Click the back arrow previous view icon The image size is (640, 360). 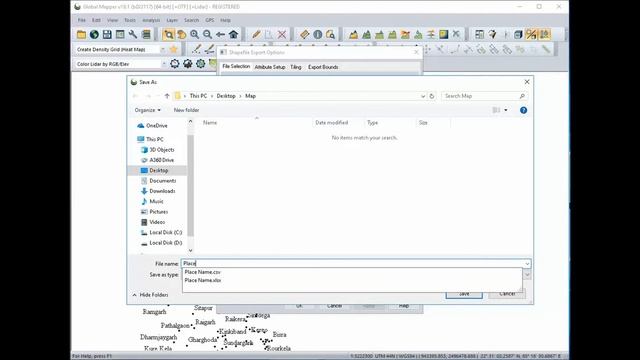[x=220, y=35]
